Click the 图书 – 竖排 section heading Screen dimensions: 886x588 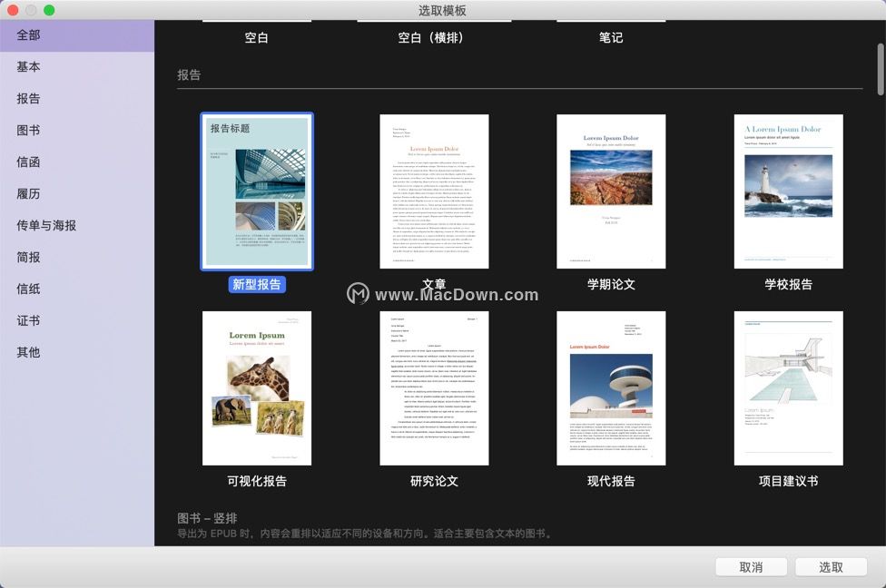click(207, 518)
